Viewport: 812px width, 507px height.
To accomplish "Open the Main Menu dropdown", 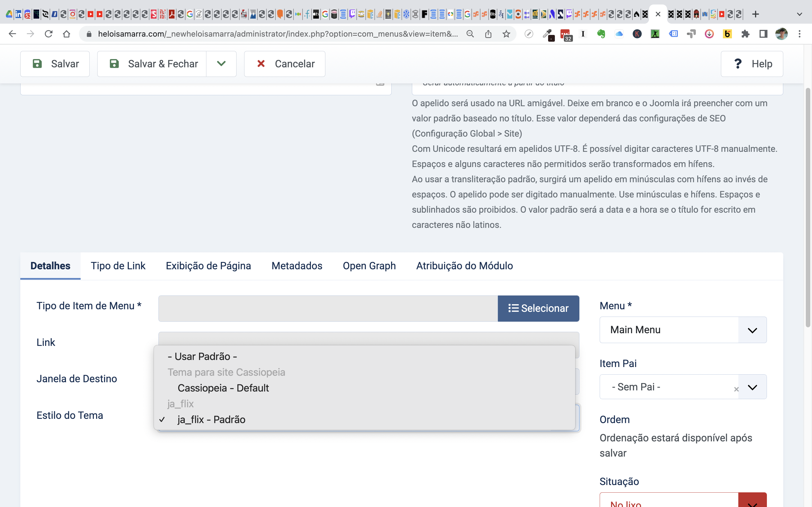I will point(683,330).
